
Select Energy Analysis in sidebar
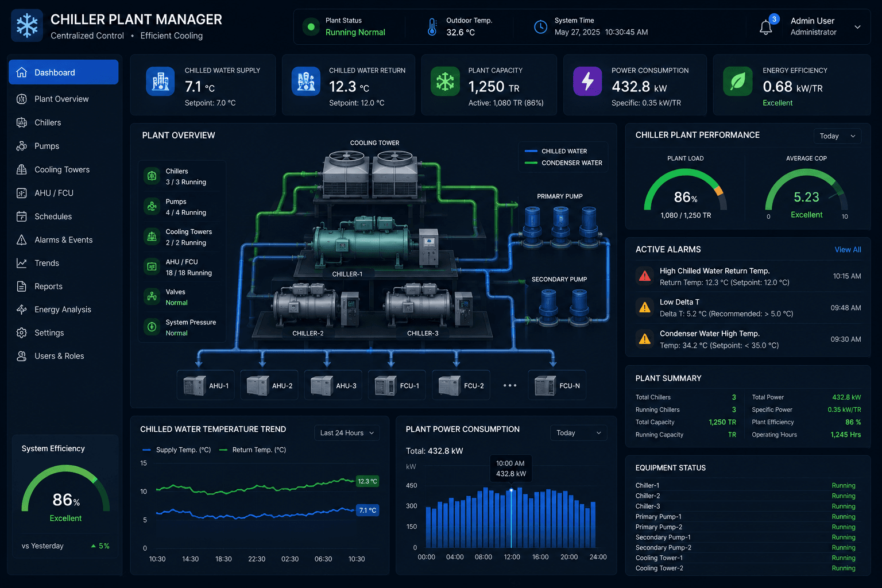(63, 310)
